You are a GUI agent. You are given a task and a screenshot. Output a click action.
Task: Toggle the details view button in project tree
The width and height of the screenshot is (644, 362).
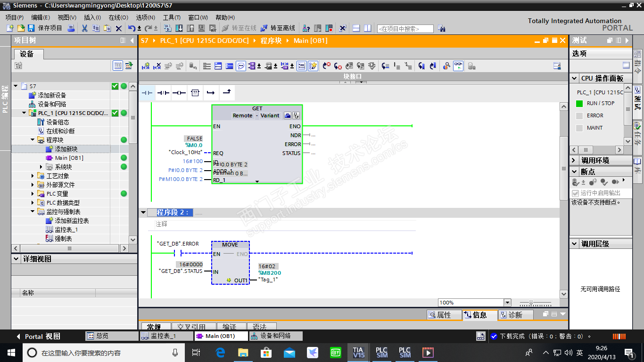point(118,66)
